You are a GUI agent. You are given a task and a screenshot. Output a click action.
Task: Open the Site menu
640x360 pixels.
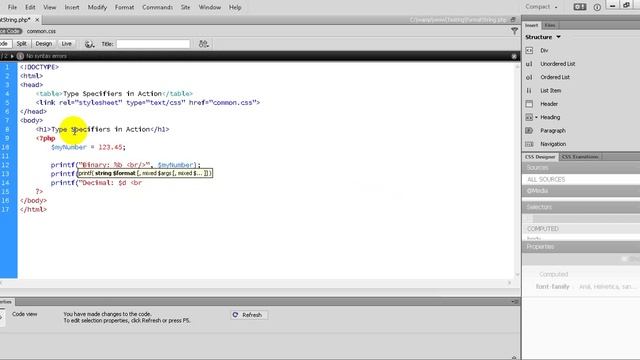click(x=185, y=7)
